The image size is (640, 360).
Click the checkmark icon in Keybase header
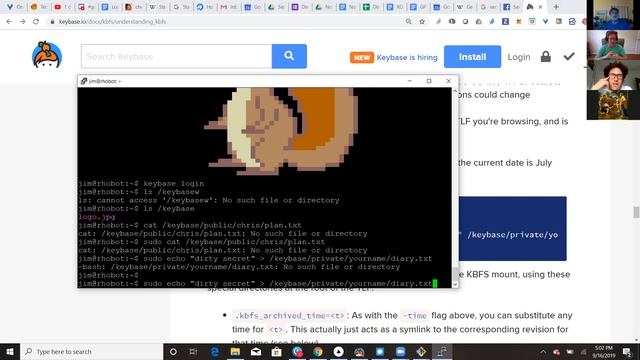click(x=569, y=56)
